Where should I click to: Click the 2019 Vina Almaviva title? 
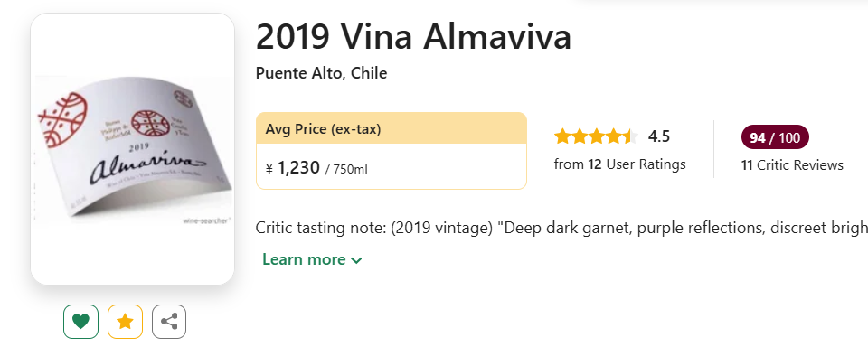pyautogui.click(x=413, y=37)
